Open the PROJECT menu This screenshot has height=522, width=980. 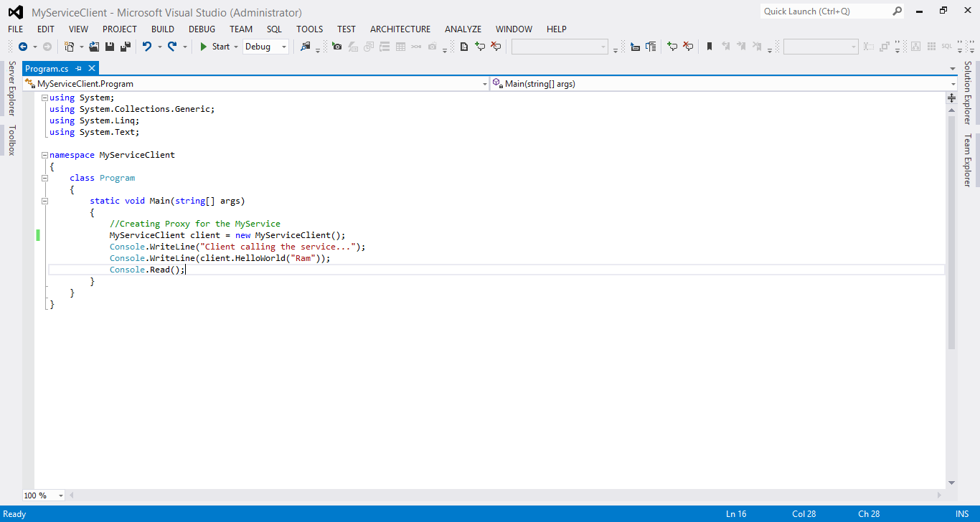120,29
